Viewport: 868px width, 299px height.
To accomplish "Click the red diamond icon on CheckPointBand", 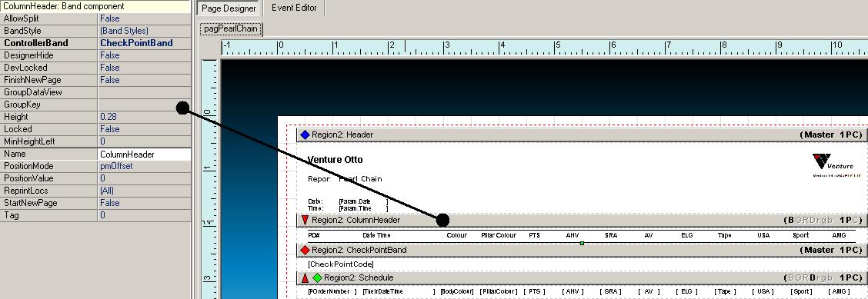I will pyautogui.click(x=305, y=250).
